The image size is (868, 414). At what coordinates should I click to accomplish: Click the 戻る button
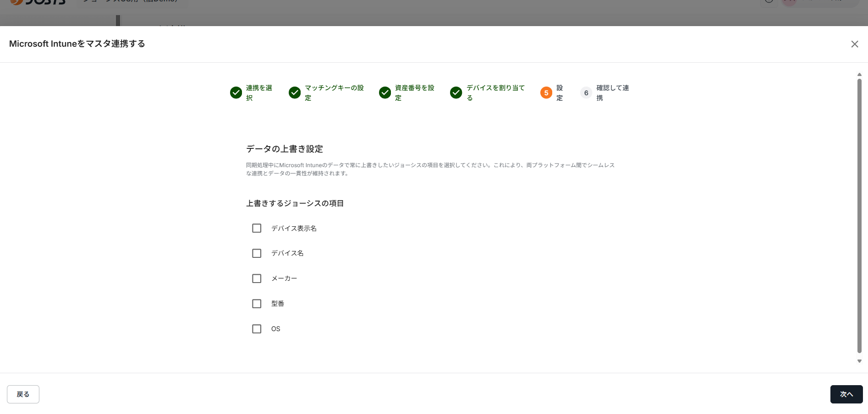click(23, 394)
